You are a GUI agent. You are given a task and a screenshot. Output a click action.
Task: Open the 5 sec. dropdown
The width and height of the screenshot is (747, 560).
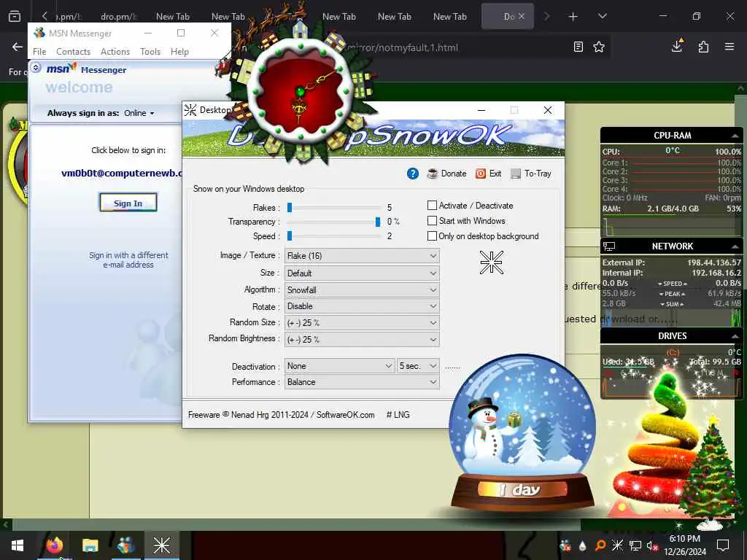tap(418, 366)
